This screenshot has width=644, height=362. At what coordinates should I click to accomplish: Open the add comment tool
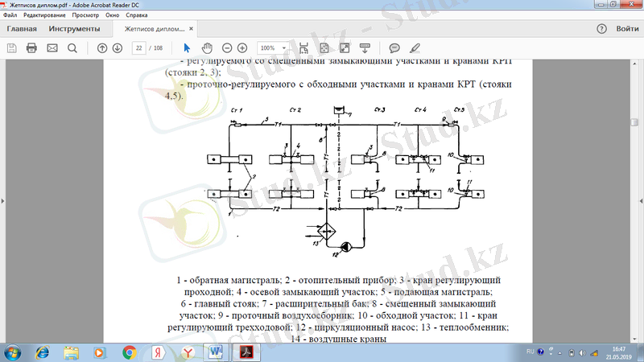point(394,48)
